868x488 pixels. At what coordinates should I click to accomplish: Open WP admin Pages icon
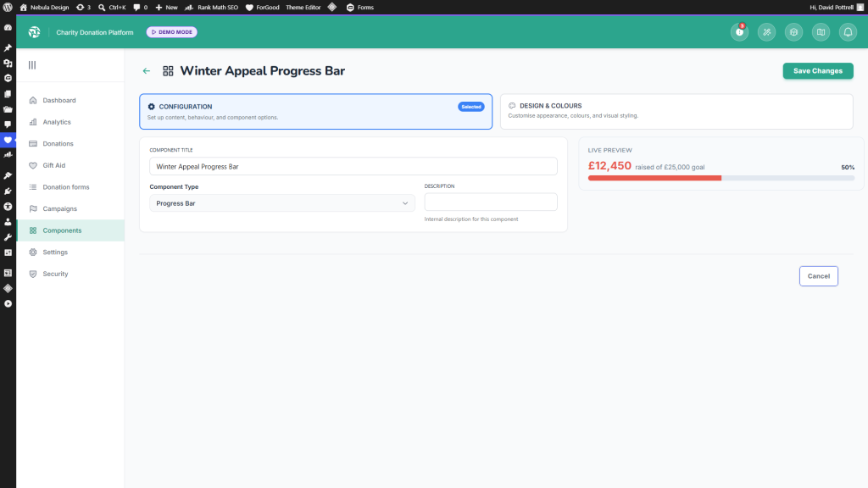click(8, 94)
